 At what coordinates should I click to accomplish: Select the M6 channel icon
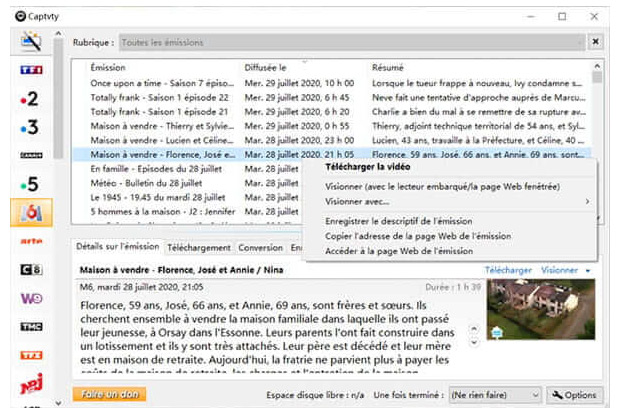click(x=31, y=213)
